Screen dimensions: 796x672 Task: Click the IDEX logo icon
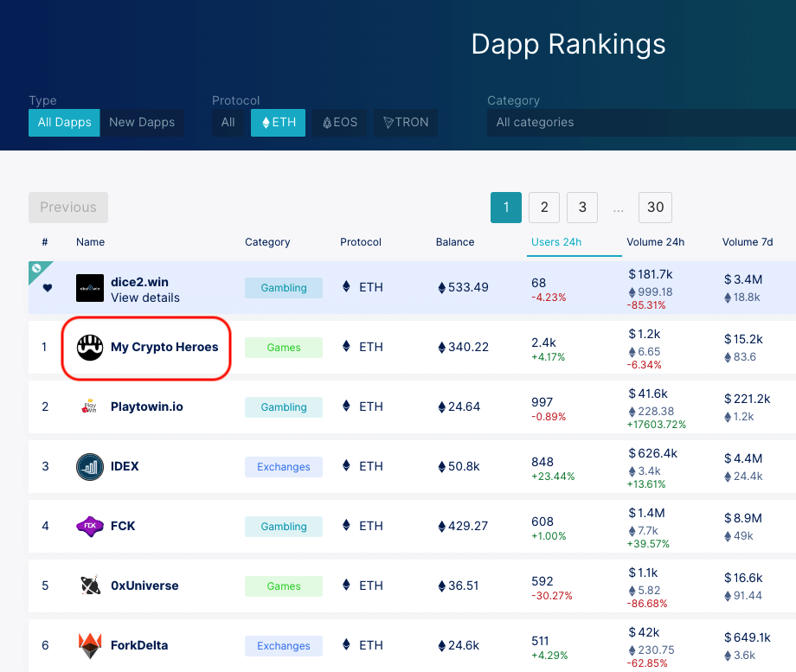coord(90,466)
